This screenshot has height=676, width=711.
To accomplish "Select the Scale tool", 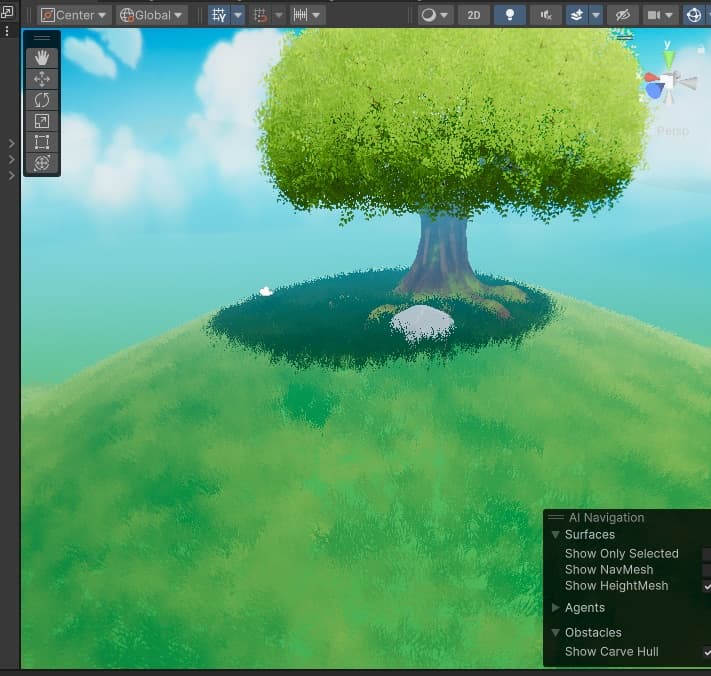I will [x=42, y=121].
